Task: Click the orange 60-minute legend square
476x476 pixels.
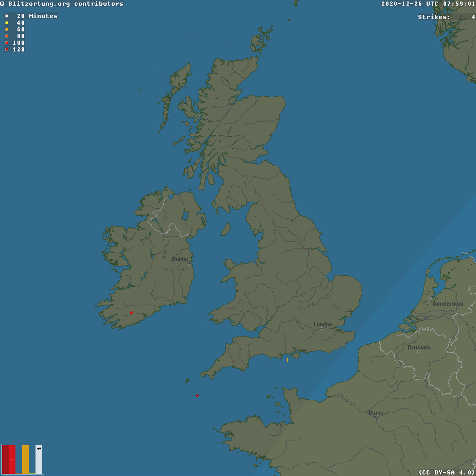Action: 7,29
